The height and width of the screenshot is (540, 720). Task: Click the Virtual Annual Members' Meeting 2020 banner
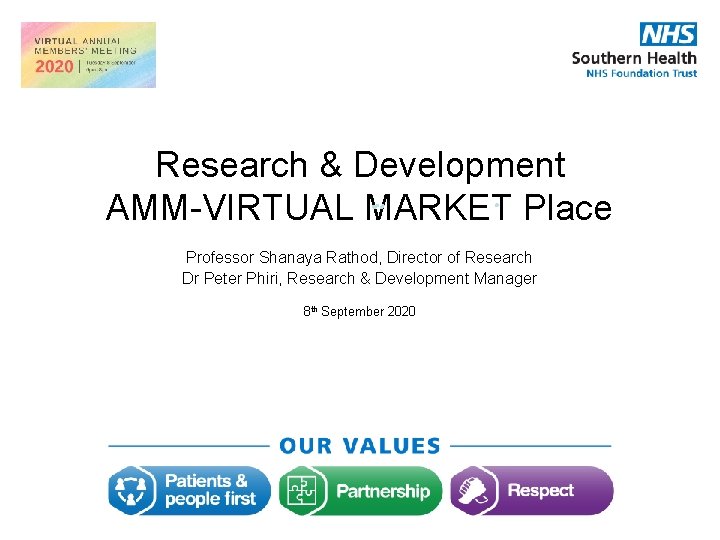pyautogui.click(x=88, y=55)
